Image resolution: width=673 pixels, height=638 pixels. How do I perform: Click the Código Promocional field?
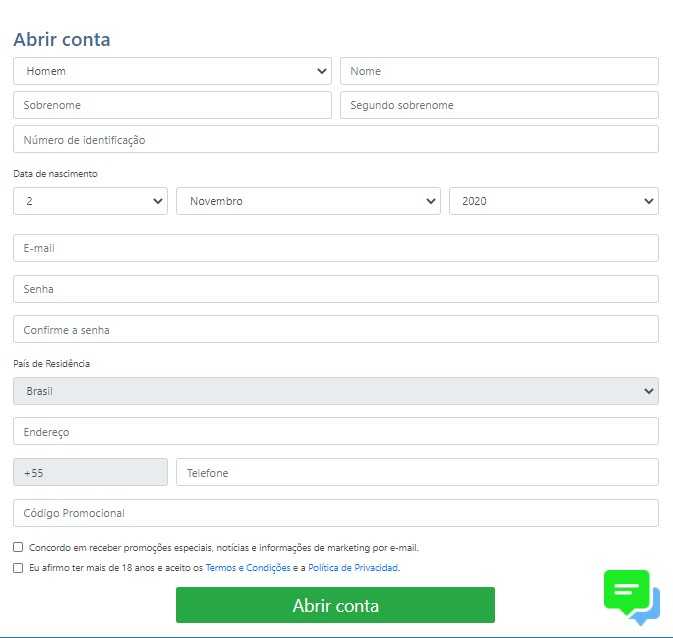click(336, 513)
